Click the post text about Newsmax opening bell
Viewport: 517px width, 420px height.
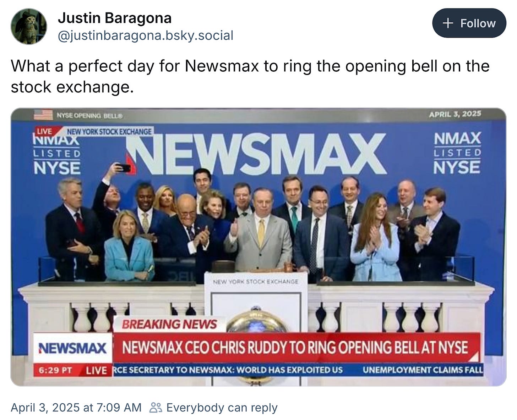click(250, 76)
